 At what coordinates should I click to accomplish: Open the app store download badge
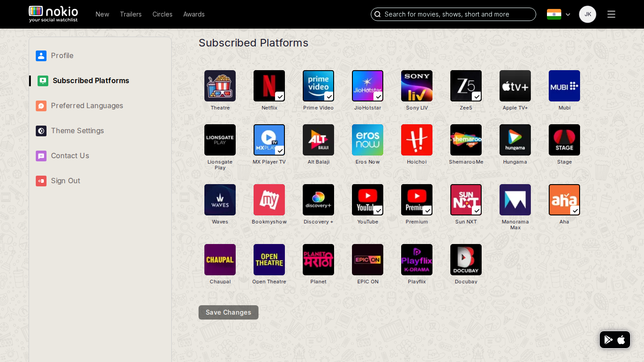point(615,340)
